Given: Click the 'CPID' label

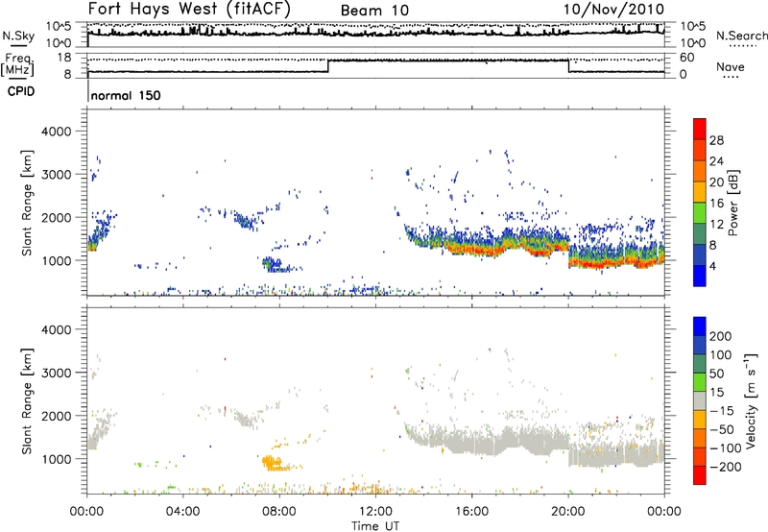Looking at the screenshot, I should (x=21, y=91).
